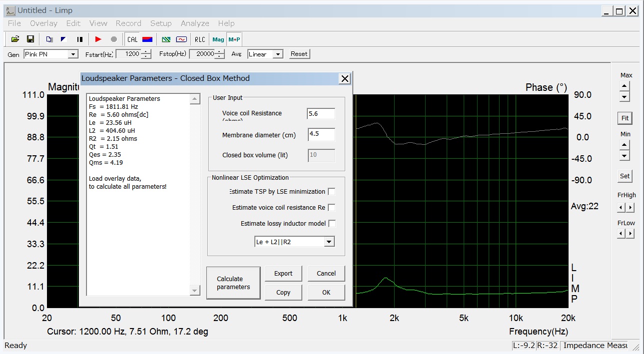Viewport: 644px width, 354px height.
Task: Click the Set button
Action: 625,176
